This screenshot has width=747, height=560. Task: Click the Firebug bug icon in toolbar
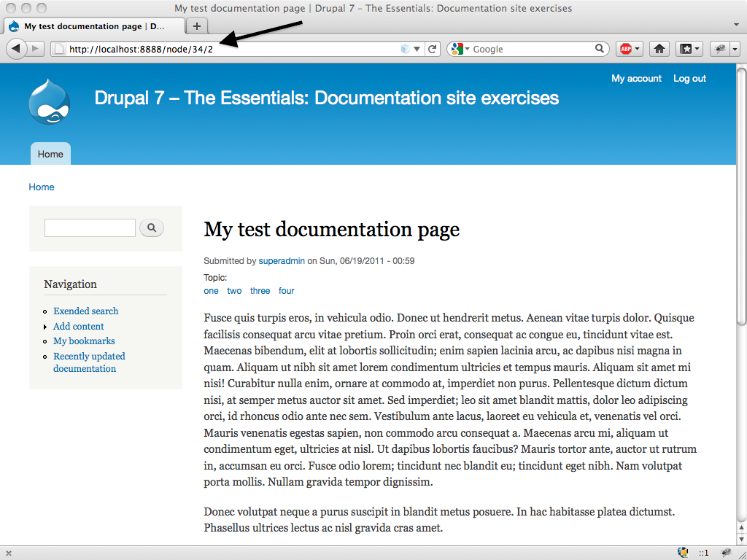coord(720,49)
